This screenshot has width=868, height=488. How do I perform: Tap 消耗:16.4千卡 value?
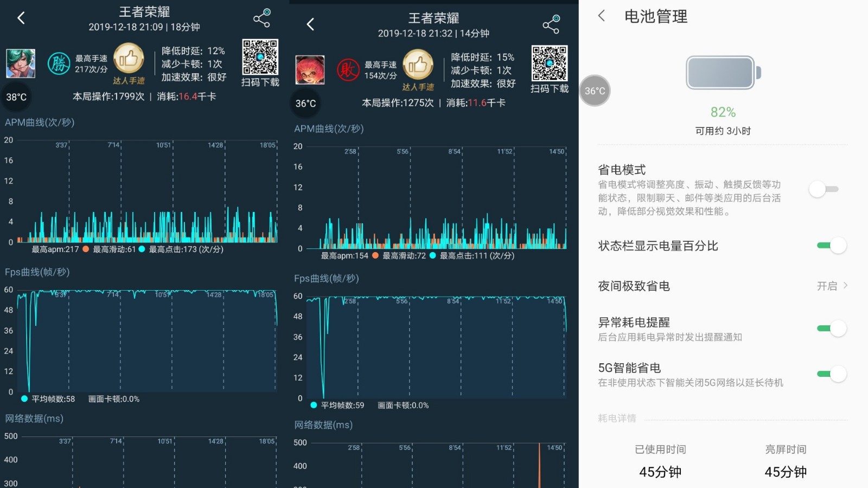[187, 97]
